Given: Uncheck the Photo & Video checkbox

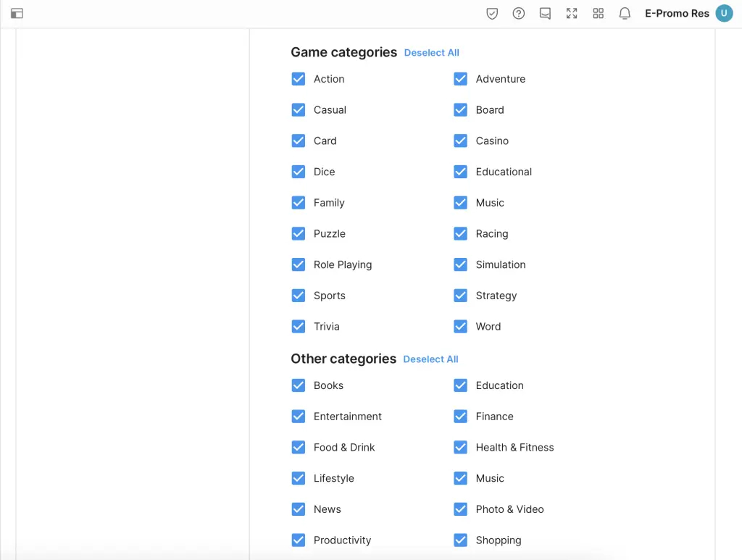Looking at the screenshot, I should click(x=460, y=509).
